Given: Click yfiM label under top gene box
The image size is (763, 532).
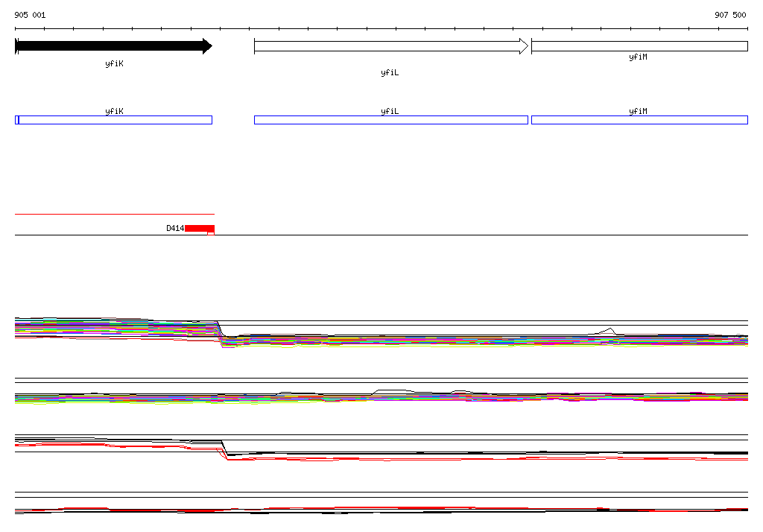Looking at the screenshot, I should click(638, 57).
